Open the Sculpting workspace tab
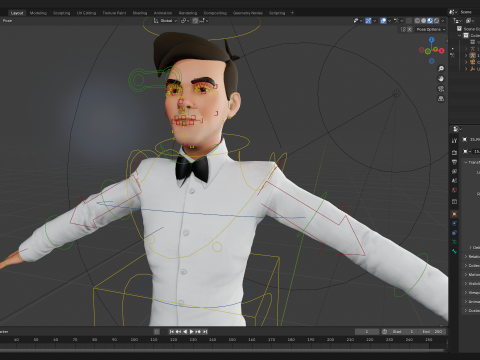The height and width of the screenshot is (360, 480). [62, 13]
